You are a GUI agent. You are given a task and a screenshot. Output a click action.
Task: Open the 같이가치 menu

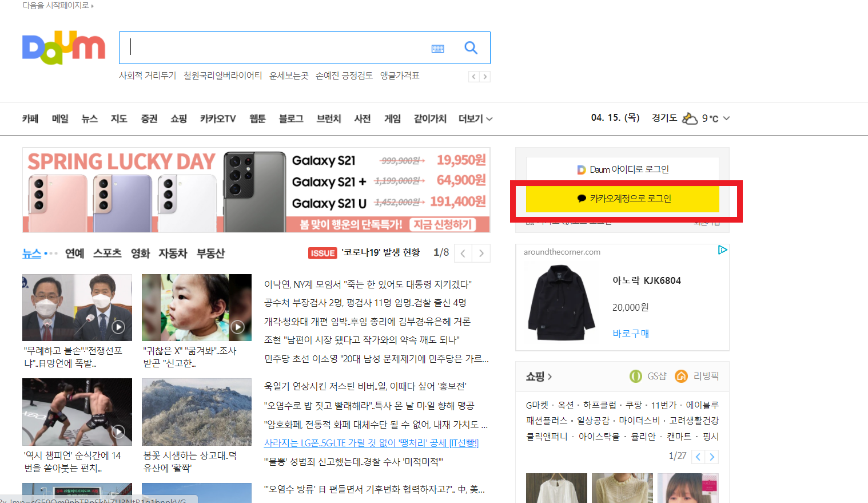point(430,118)
